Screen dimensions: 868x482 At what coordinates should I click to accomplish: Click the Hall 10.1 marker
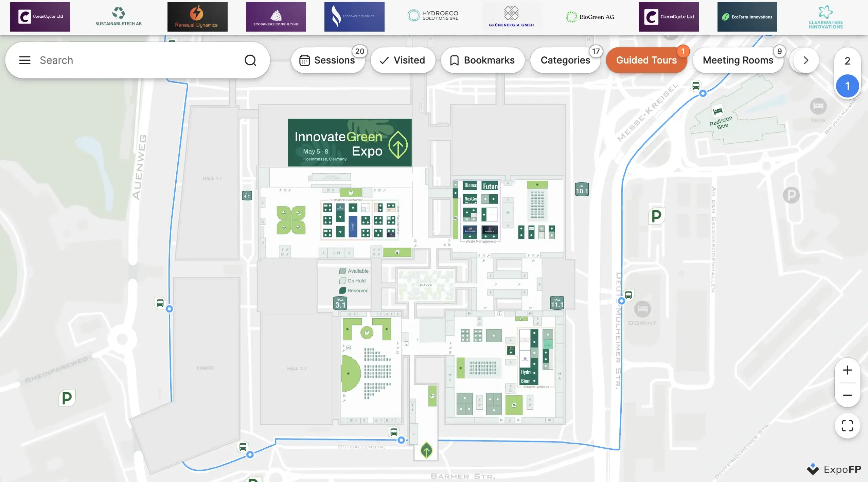click(x=582, y=190)
